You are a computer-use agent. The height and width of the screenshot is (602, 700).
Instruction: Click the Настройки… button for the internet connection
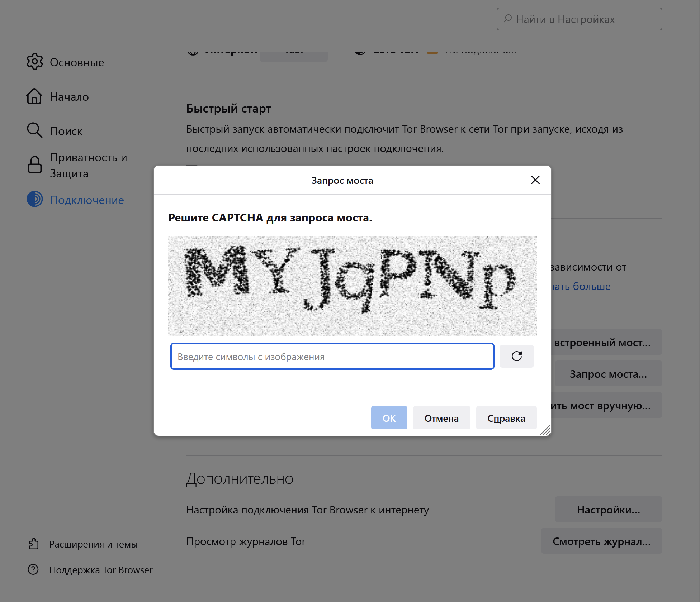click(608, 510)
